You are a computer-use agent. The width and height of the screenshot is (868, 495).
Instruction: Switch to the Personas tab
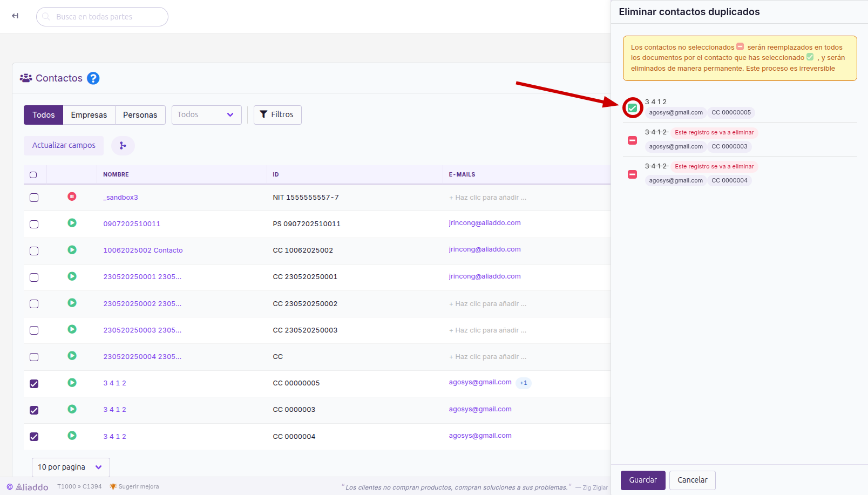140,115
